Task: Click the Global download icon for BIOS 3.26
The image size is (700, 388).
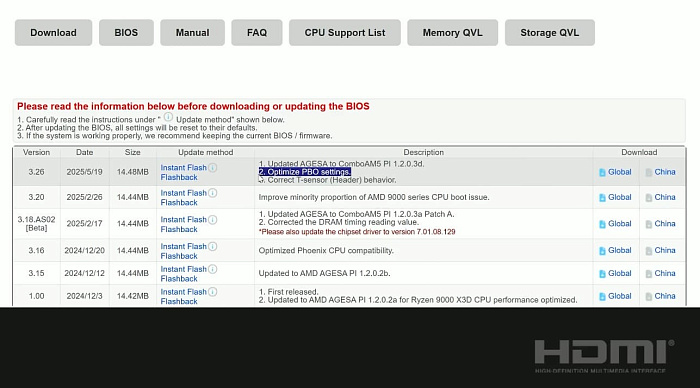Action: pos(602,172)
